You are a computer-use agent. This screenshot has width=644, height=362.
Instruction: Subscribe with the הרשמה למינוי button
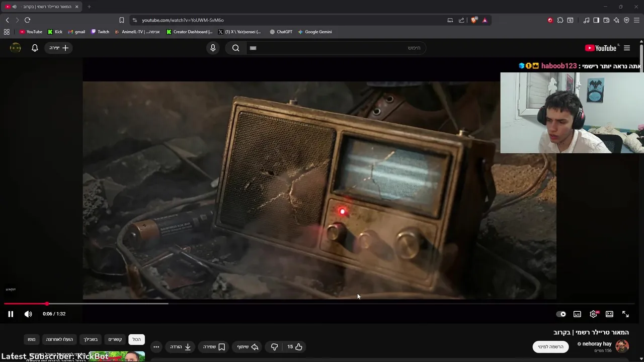(550, 346)
